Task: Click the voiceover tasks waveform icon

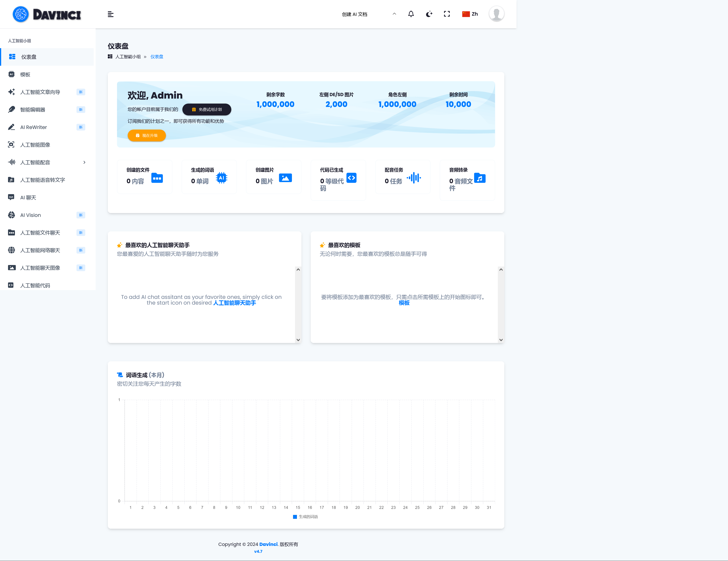Action: click(x=414, y=178)
